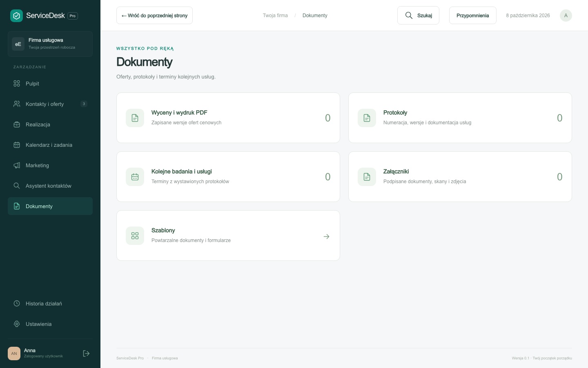
Task: Click the Historia działań clock icon
Action: [x=17, y=303]
